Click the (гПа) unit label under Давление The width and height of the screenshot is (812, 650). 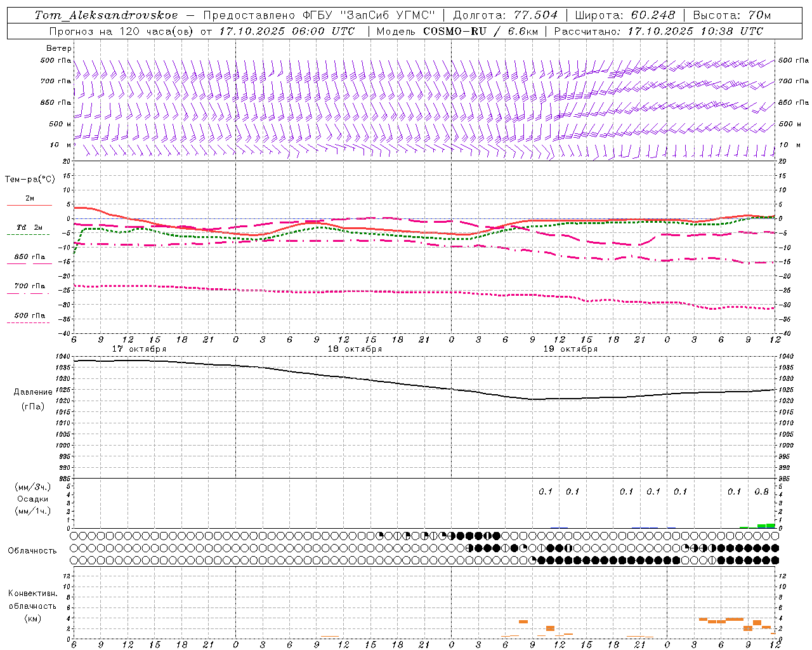(33, 406)
